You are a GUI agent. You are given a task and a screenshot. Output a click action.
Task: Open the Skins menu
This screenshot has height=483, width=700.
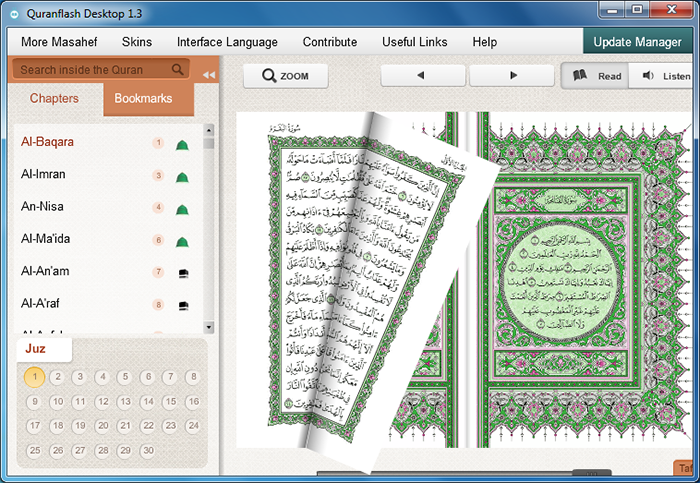[x=137, y=42]
